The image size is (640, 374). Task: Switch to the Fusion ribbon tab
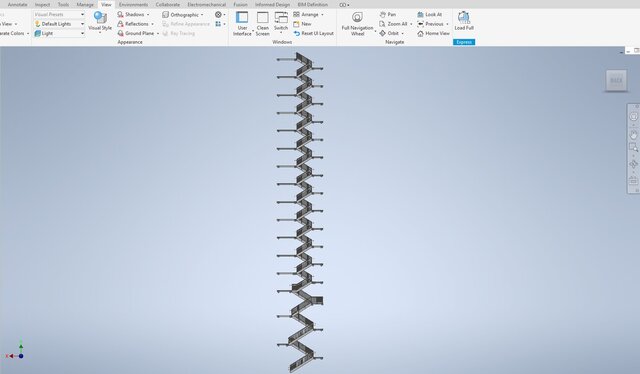pos(240,4)
